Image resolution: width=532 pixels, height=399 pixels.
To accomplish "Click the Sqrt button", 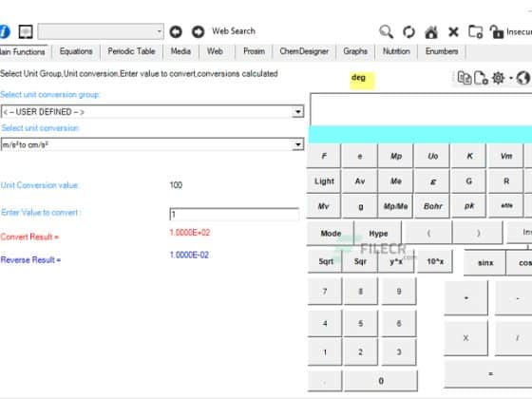I will point(326,261).
